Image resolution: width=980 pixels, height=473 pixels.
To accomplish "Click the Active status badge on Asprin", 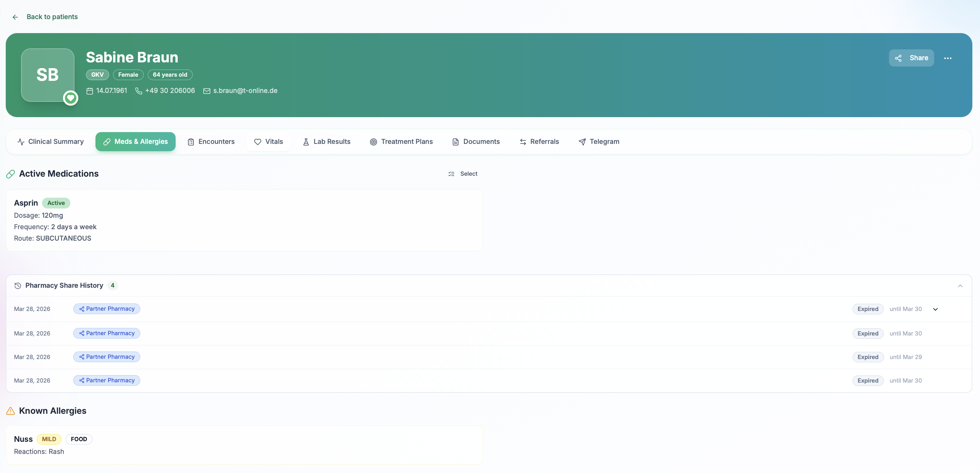I will tap(56, 203).
